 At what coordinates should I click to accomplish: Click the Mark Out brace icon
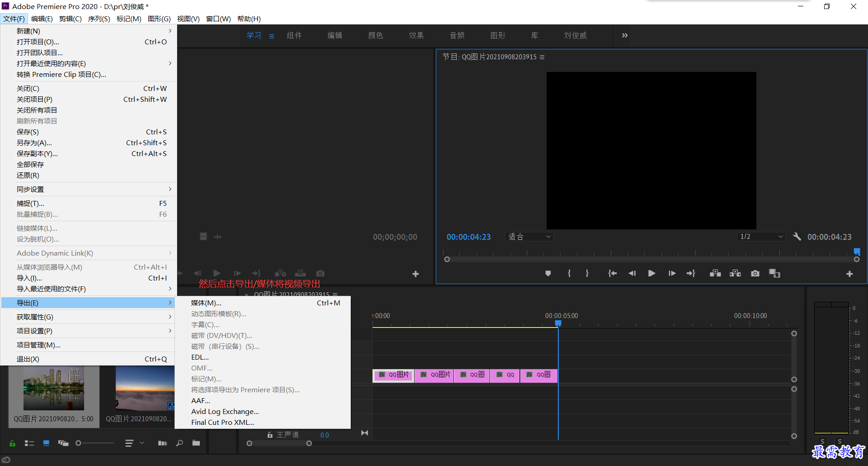click(587, 273)
